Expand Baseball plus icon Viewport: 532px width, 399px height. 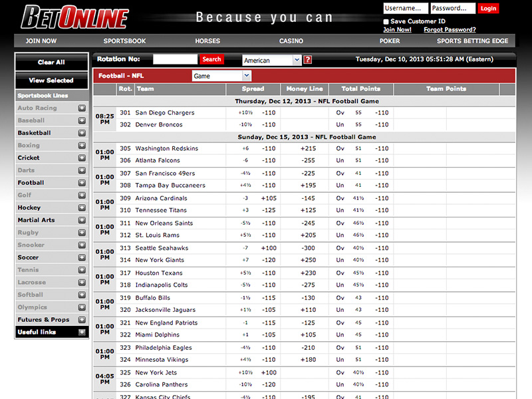82,120
